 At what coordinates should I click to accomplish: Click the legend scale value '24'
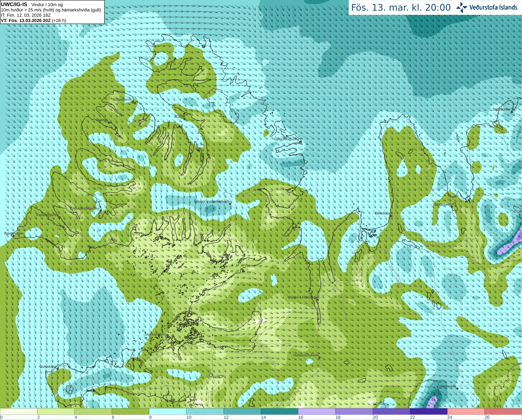pos(450,418)
